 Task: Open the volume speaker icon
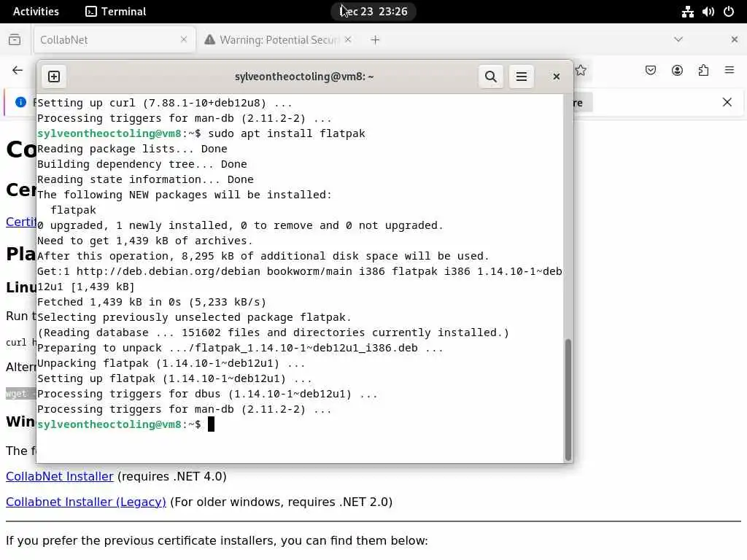coord(708,12)
